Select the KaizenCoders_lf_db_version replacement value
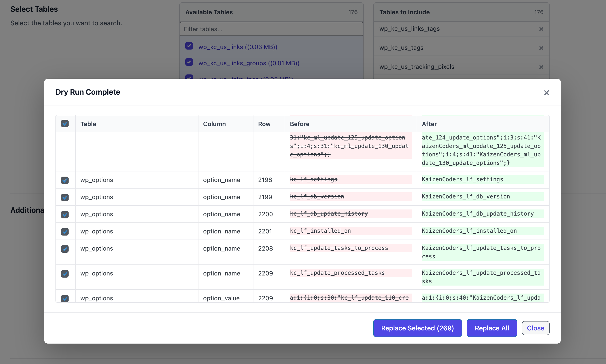 pos(466,197)
